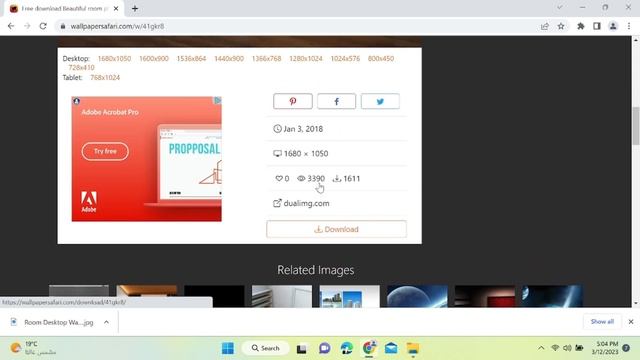Select 1600x900 desktop resolution

coord(154,58)
